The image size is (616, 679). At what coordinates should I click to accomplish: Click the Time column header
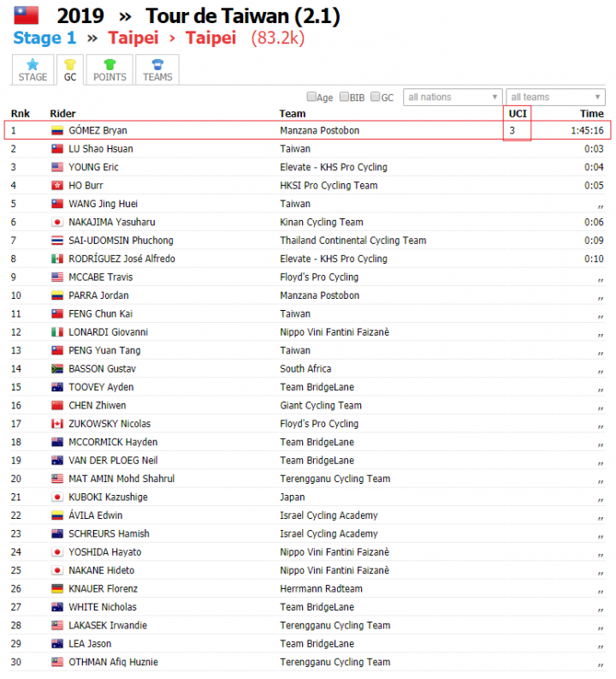pyautogui.click(x=592, y=114)
